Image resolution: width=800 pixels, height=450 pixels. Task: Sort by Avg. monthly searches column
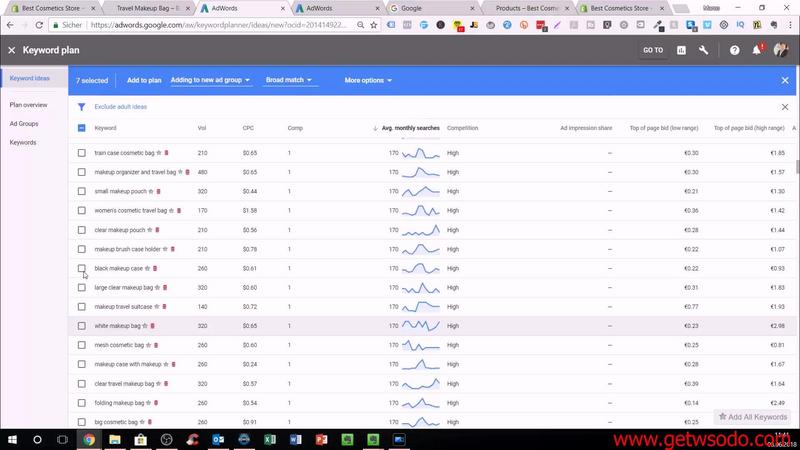click(x=410, y=128)
